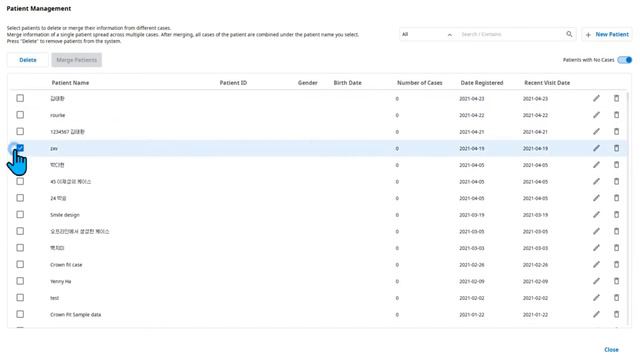Delete patient whose name starts with 24
Viewport: 640px width, 360px height.
616,198
